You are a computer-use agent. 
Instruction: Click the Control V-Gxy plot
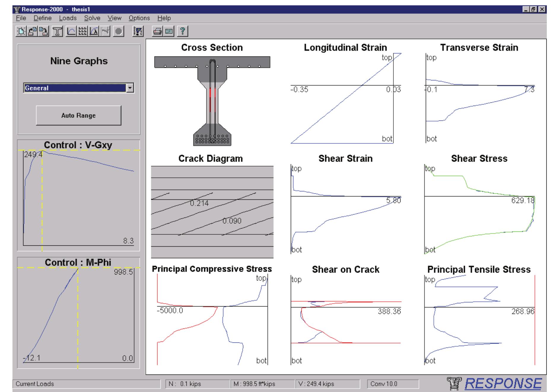click(79, 196)
